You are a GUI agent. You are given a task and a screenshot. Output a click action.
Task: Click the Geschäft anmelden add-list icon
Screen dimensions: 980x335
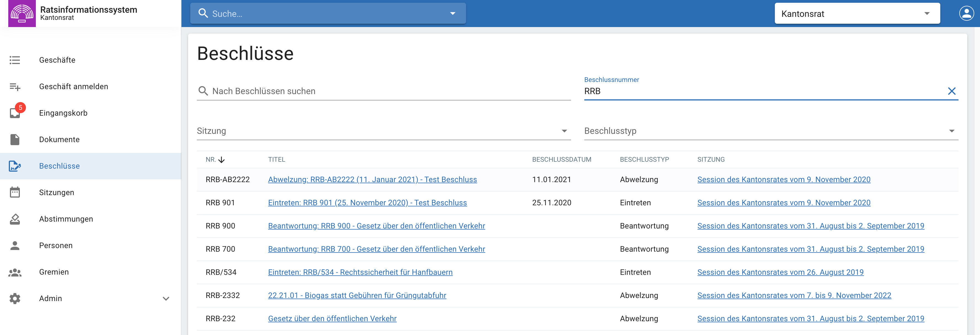tap(15, 87)
